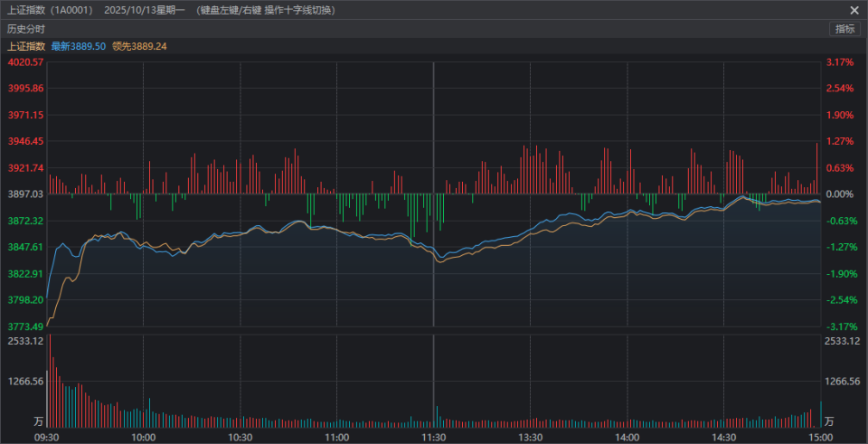The image size is (868, 444).
Task: Click the 11:30 midday time marker
Action: [433, 438]
